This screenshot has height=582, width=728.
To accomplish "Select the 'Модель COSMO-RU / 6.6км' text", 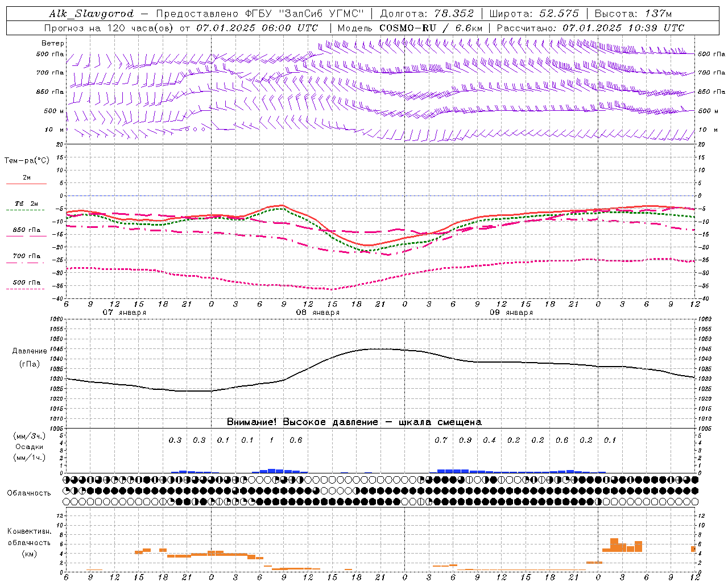I will tap(410, 28).
